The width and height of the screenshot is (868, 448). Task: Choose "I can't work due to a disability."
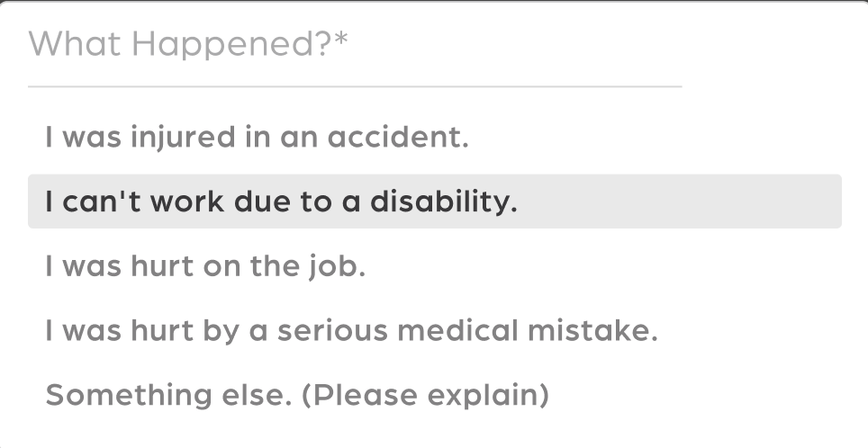tap(282, 202)
